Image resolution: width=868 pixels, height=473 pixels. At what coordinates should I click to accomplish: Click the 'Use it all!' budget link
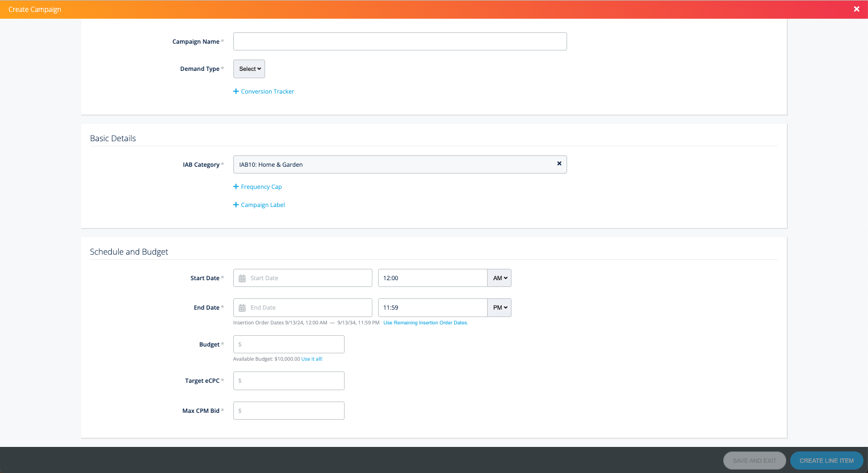pos(312,359)
